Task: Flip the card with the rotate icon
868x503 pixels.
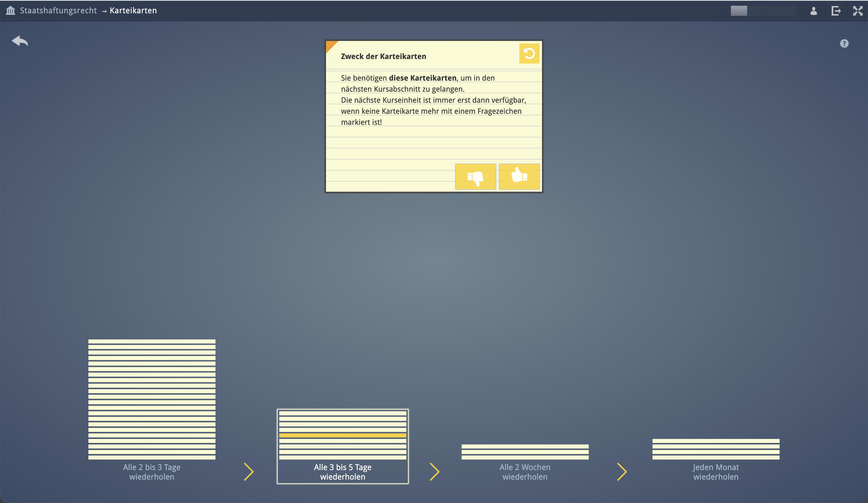Action: [529, 54]
